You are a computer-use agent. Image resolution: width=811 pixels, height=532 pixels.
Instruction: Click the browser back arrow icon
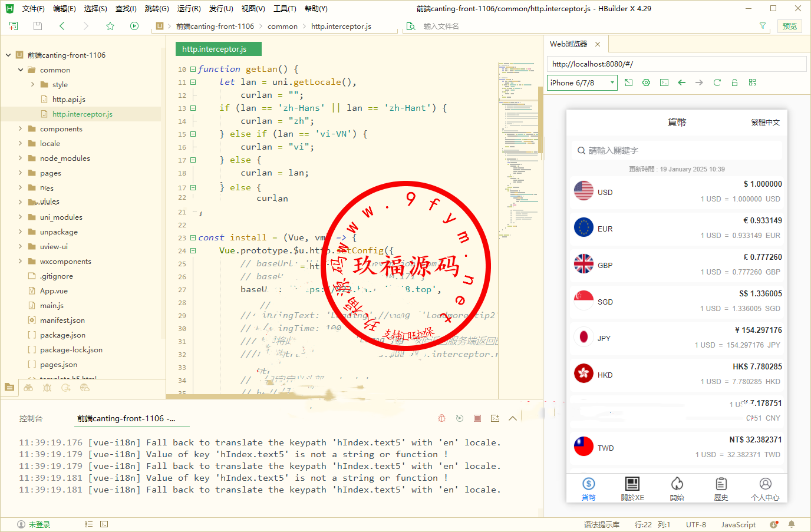coord(682,82)
